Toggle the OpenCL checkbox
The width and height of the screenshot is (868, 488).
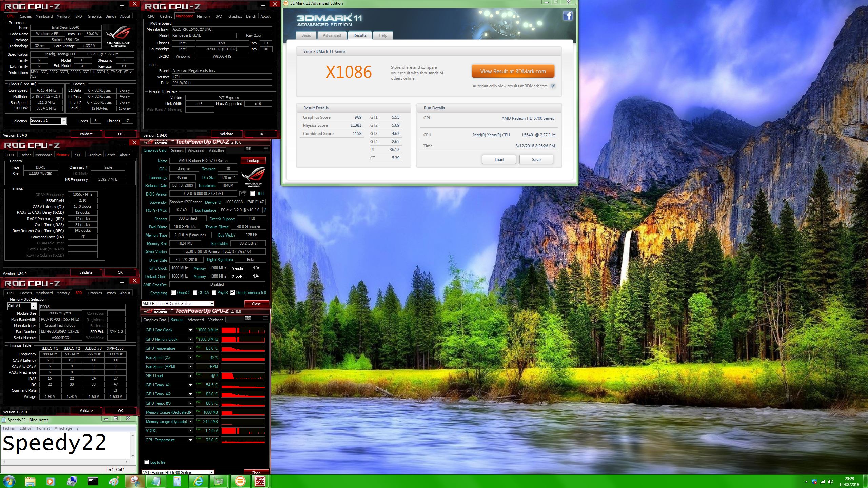(x=174, y=293)
